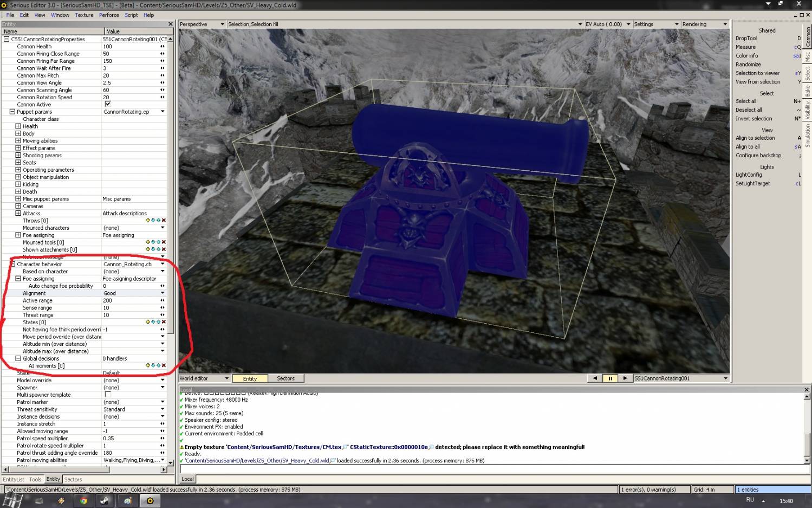The image size is (812, 508).
Task: Open the File menu
Action: point(10,15)
